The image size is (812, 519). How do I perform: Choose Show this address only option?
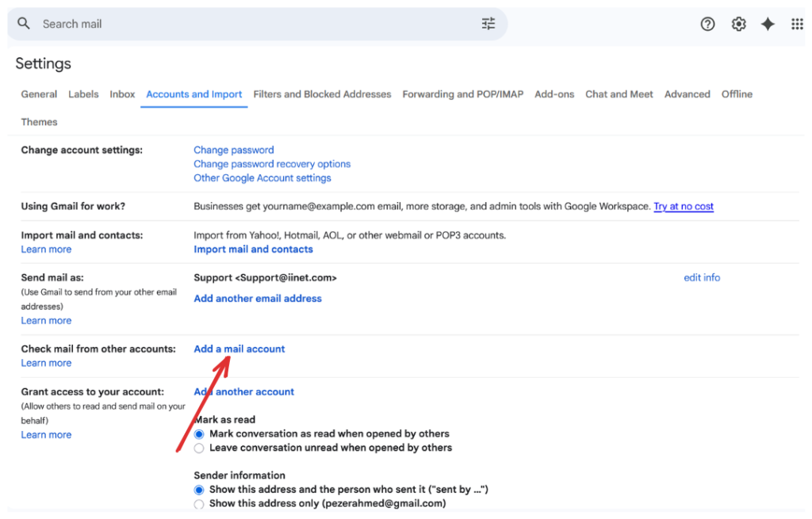199,504
